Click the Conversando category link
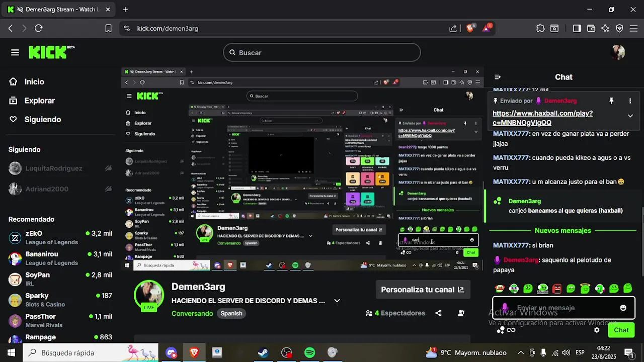Screen dimensions: 644x362 point(192,313)
